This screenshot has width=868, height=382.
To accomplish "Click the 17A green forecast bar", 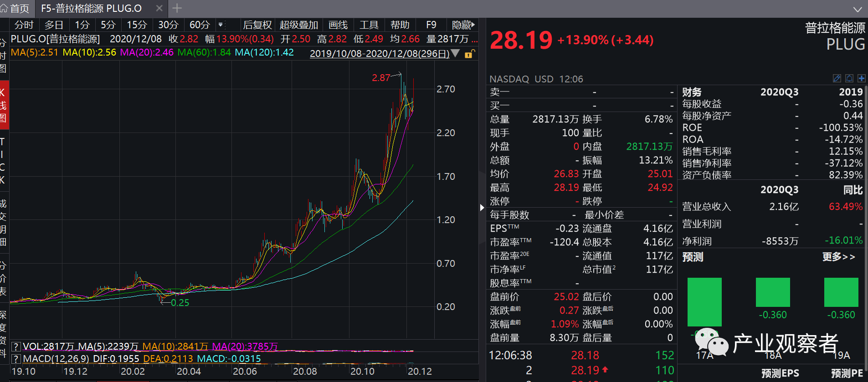I will [704, 302].
